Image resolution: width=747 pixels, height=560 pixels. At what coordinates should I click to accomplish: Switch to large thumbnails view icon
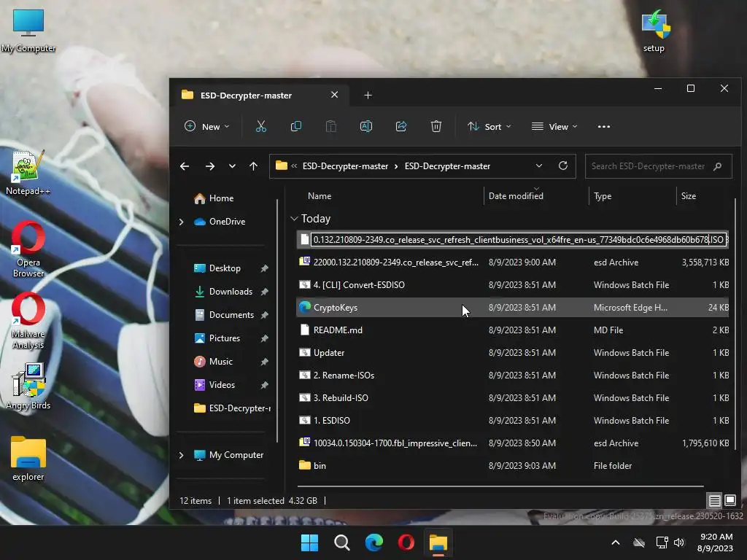[729, 500]
